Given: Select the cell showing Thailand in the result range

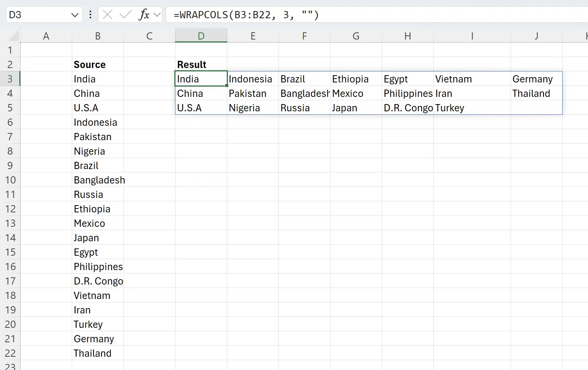Looking at the screenshot, I should click(x=536, y=93).
